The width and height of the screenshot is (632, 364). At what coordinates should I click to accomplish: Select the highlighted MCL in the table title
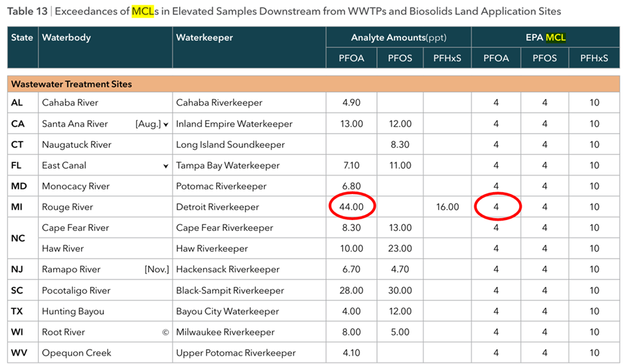pyautogui.click(x=143, y=11)
